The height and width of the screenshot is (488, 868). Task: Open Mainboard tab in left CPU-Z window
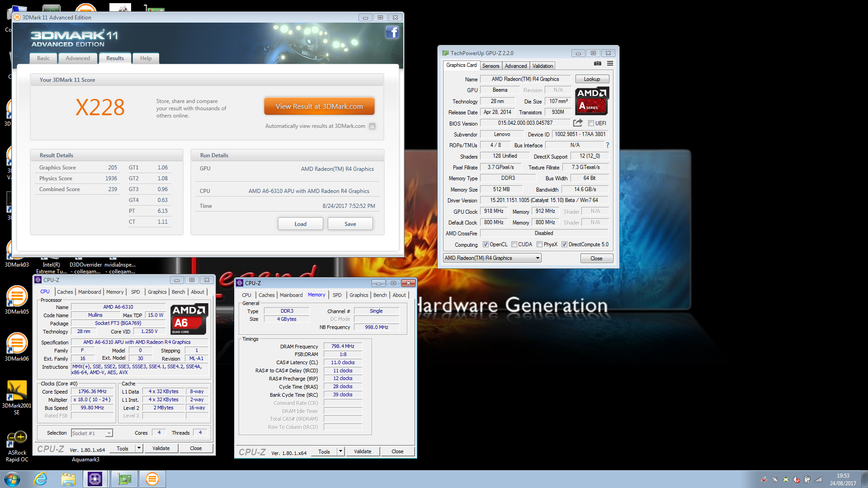pos(90,292)
